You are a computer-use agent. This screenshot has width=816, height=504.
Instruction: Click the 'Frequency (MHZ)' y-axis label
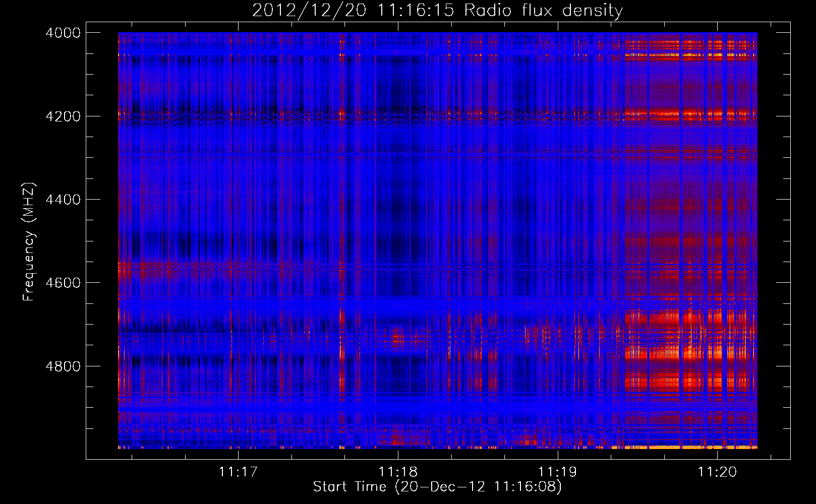(x=29, y=242)
